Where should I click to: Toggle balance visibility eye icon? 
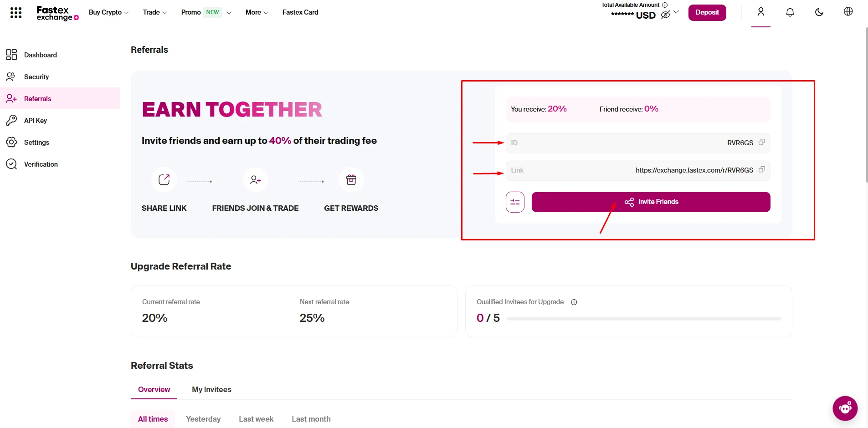(665, 15)
